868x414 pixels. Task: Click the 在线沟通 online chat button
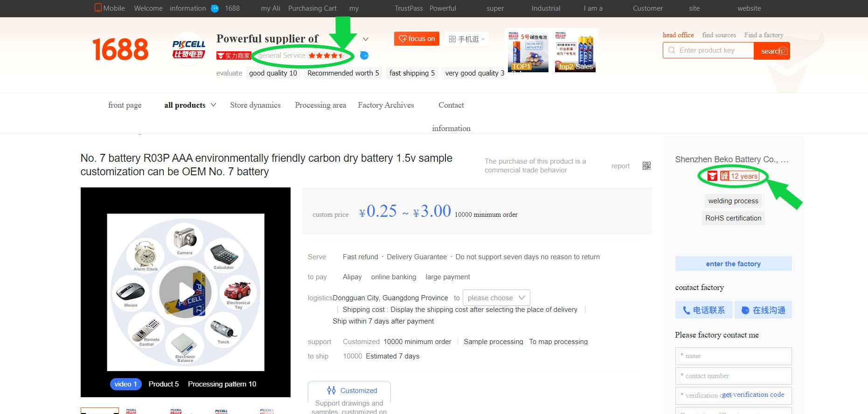click(x=763, y=310)
